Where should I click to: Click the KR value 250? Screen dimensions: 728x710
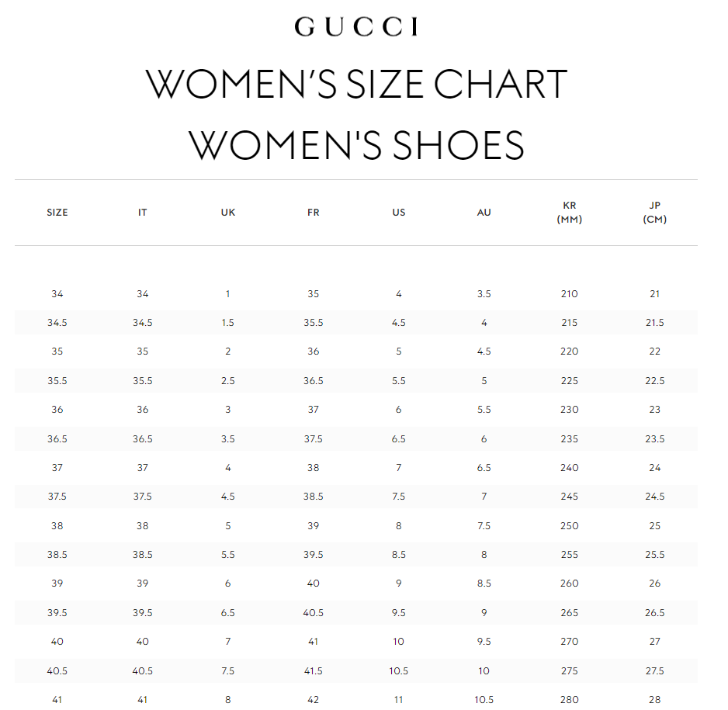570,526
